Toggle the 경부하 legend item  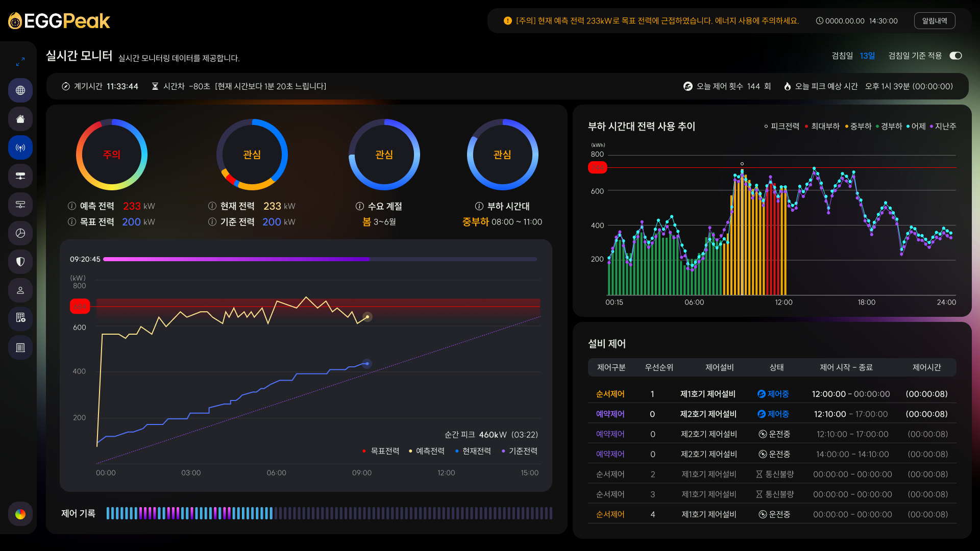[x=889, y=127]
